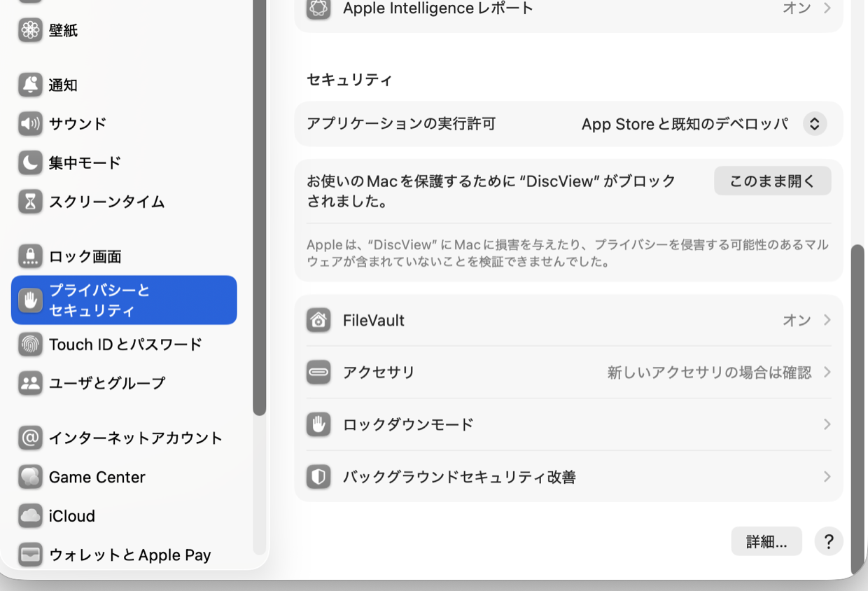Click the Focus mode moon icon
The width and height of the screenshot is (868, 591).
coord(30,163)
